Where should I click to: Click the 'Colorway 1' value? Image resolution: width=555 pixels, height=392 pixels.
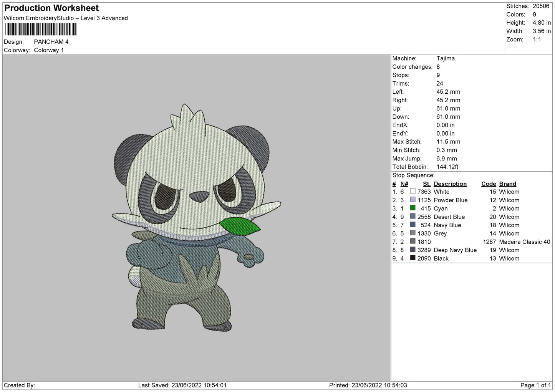[x=49, y=50]
